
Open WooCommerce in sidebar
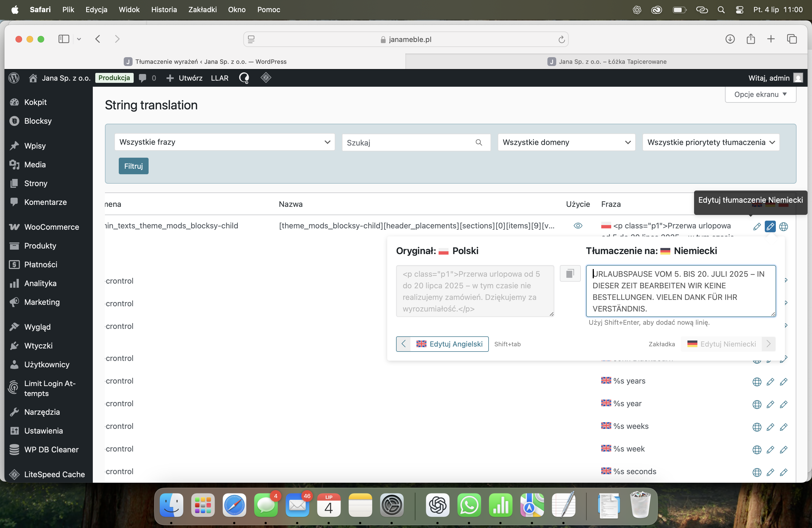tap(51, 227)
